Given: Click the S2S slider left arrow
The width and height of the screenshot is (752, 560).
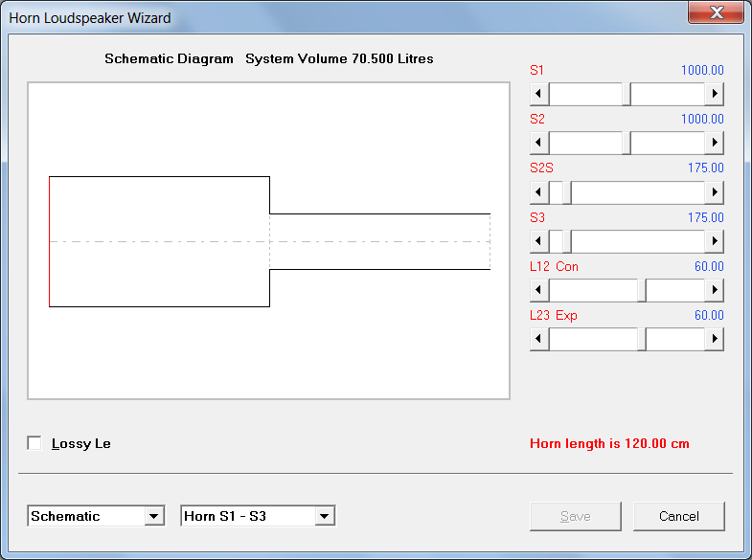Looking at the screenshot, I should [x=539, y=192].
